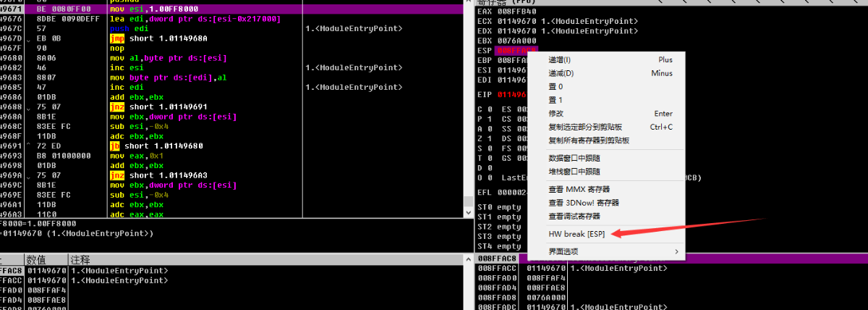Choose 置 1 in register menu
The height and width of the screenshot is (310, 868).
pyautogui.click(x=606, y=100)
